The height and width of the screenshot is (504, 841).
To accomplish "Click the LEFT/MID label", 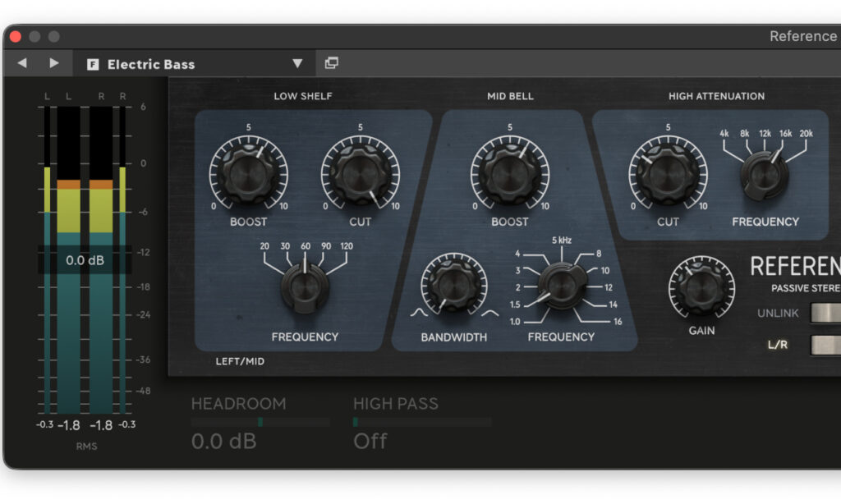I will coord(240,361).
